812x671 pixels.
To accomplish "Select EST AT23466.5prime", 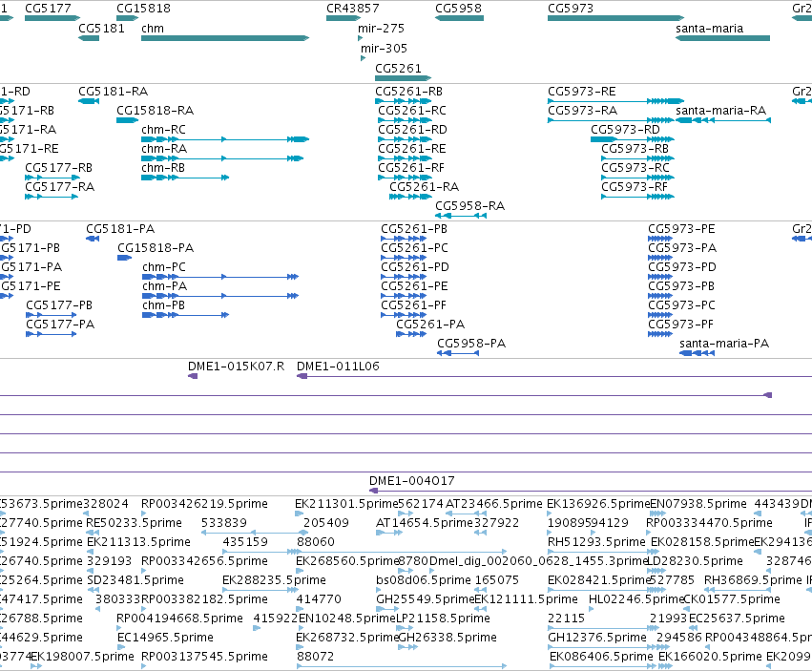I will tap(494, 504).
